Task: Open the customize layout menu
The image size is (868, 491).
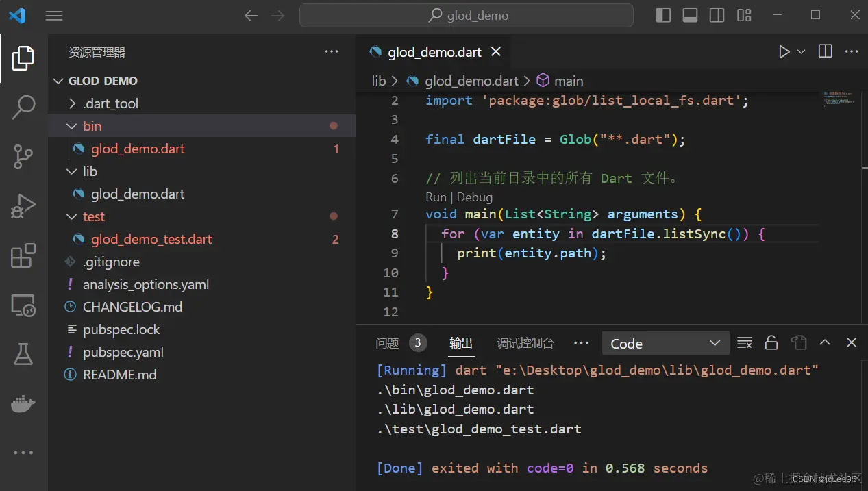Action: pyautogui.click(x=744, y=15)
